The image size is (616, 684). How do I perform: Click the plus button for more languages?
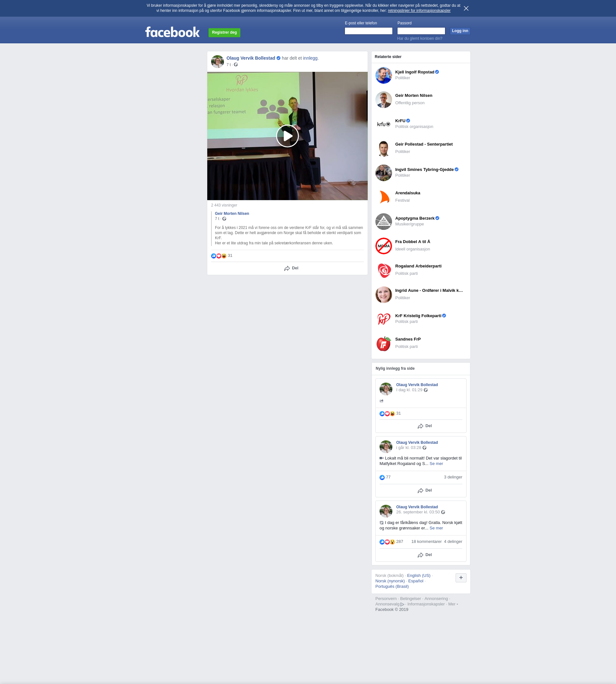tap(461, 578)
